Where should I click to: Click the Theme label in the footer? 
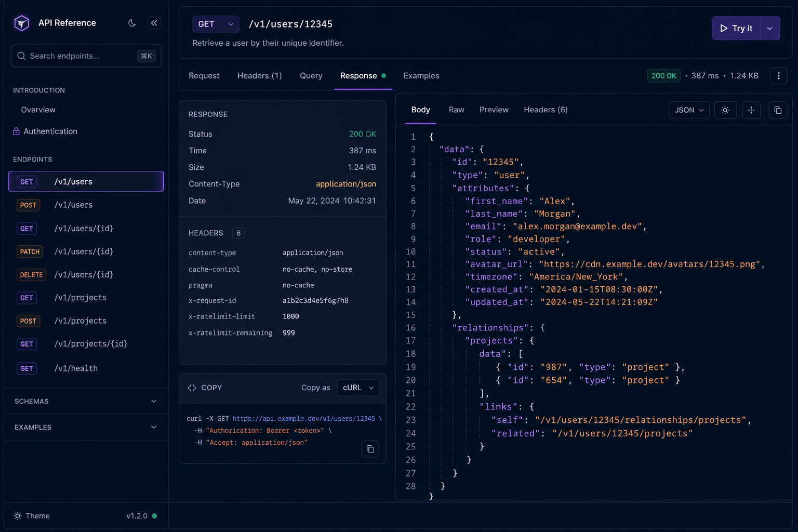[38, 516]
